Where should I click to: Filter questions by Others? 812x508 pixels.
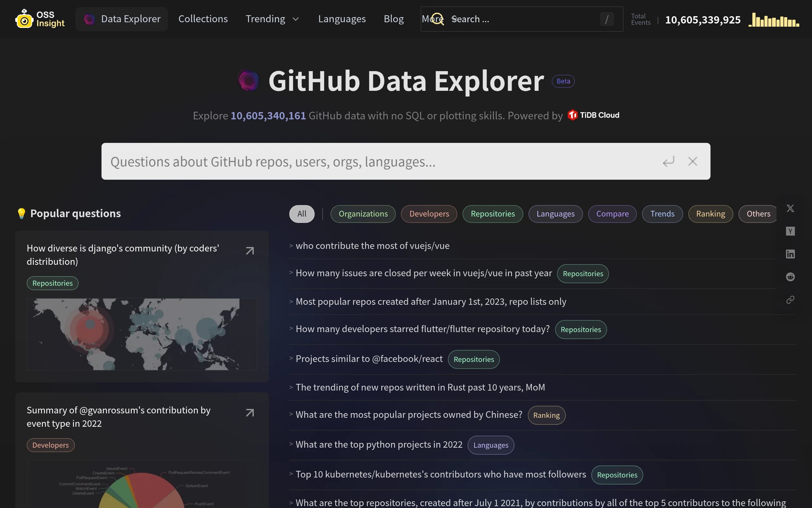pyautogui.click(x=758, y=214)
